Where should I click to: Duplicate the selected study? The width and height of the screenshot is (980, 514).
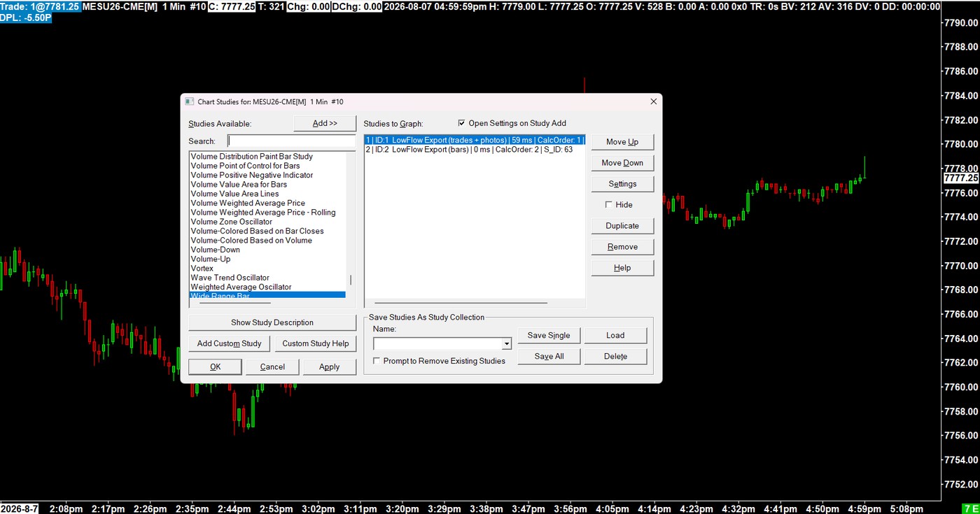(x=622, y=226)
